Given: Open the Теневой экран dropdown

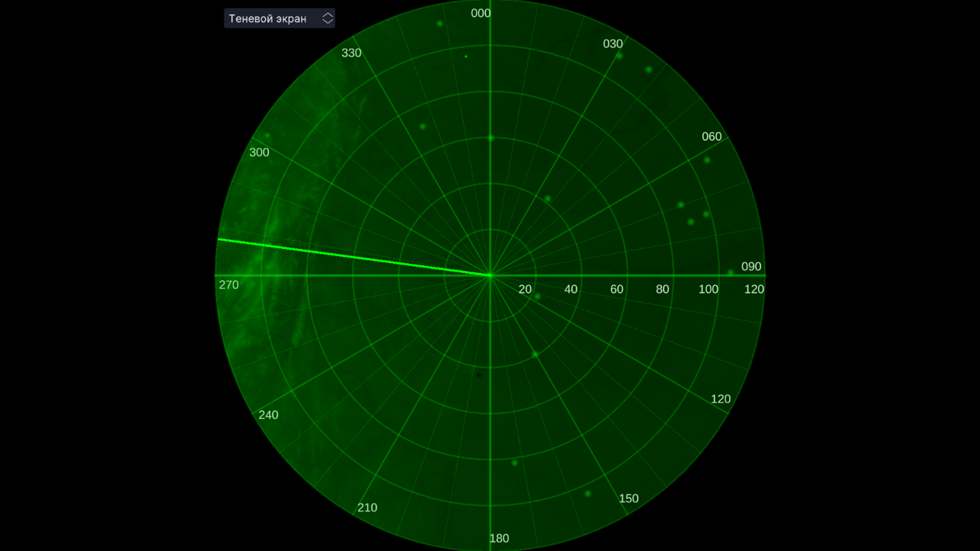Looking at the screenshot, I should click(279, 19).
